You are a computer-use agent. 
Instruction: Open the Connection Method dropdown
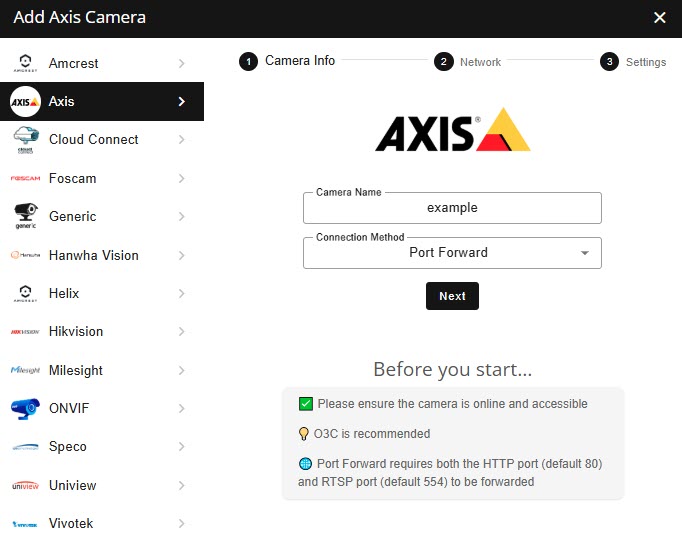(x=452, y=253)
